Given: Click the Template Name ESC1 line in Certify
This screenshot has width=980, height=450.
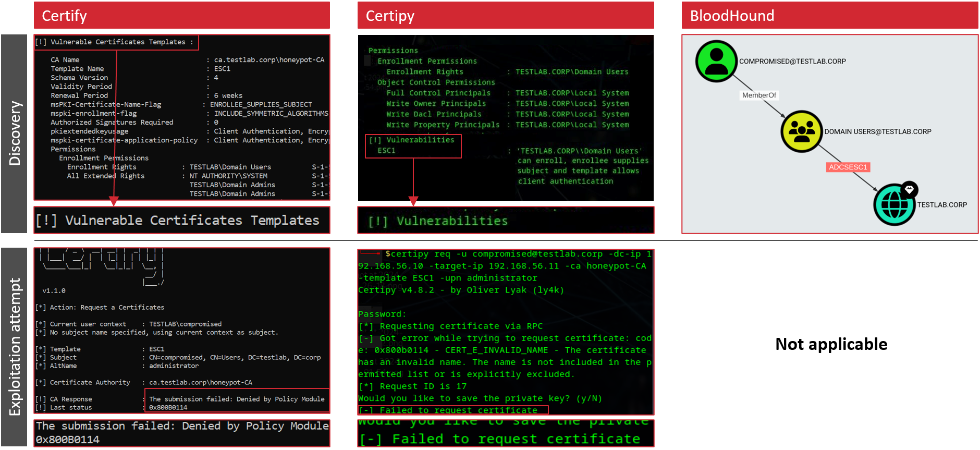Looking at the screenshot, I should [x=140, y=69].
